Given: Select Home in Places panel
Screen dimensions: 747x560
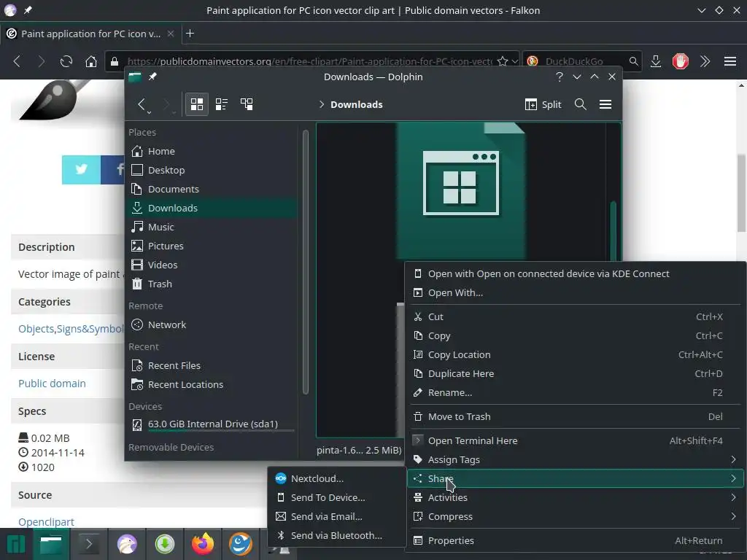Looking at the screenshot, I should coord(212,151).
